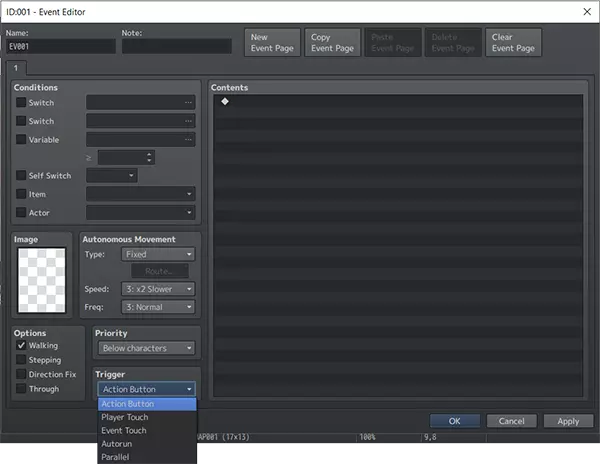Enable first Switch condition checkbox
The width and height of the screenshot is (600, 464).
(x=21, y=103)
